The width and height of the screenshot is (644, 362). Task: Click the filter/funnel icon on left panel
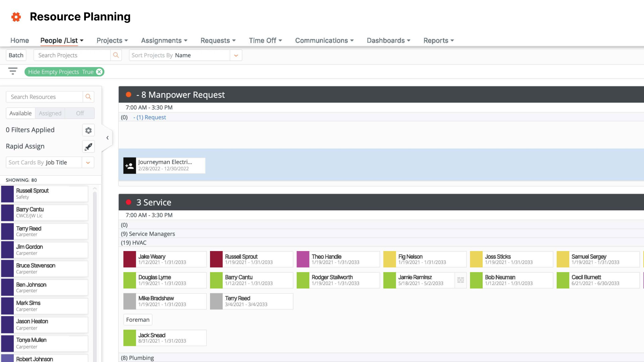pyautogui.click(x=12, y=71)
